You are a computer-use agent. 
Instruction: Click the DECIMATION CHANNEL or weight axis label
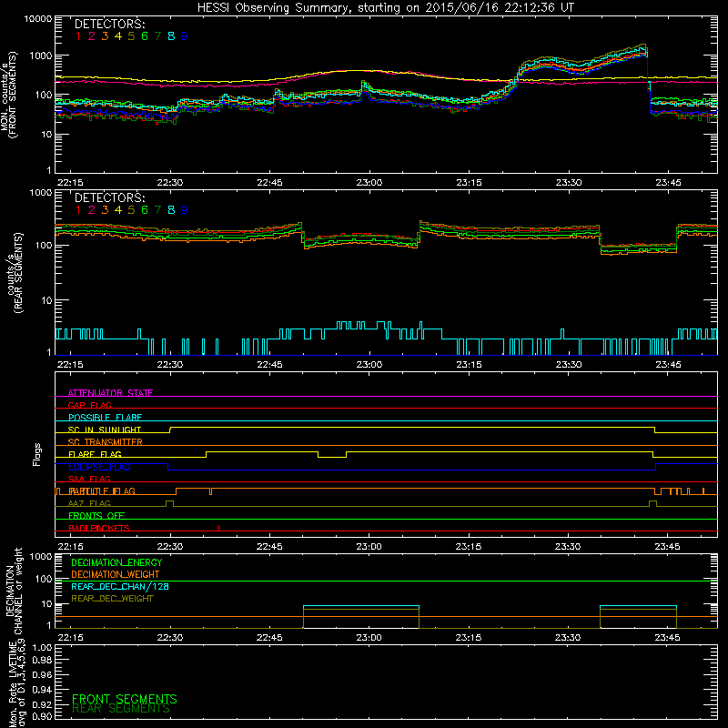(14, 591)
